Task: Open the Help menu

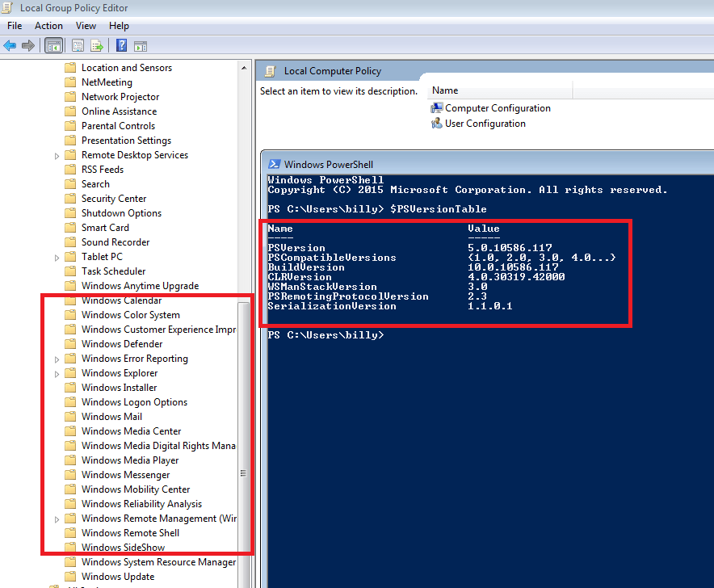Action: click(x=119, y=25)
